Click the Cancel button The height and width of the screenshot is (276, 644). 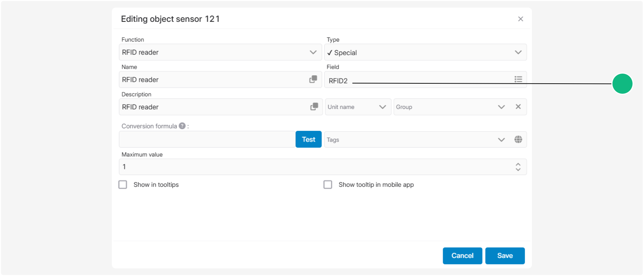(463, 256)
